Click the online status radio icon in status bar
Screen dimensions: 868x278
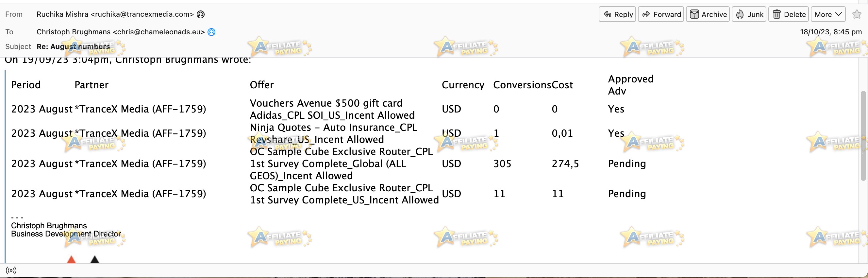pyautogui.click(x=11, y=270)
